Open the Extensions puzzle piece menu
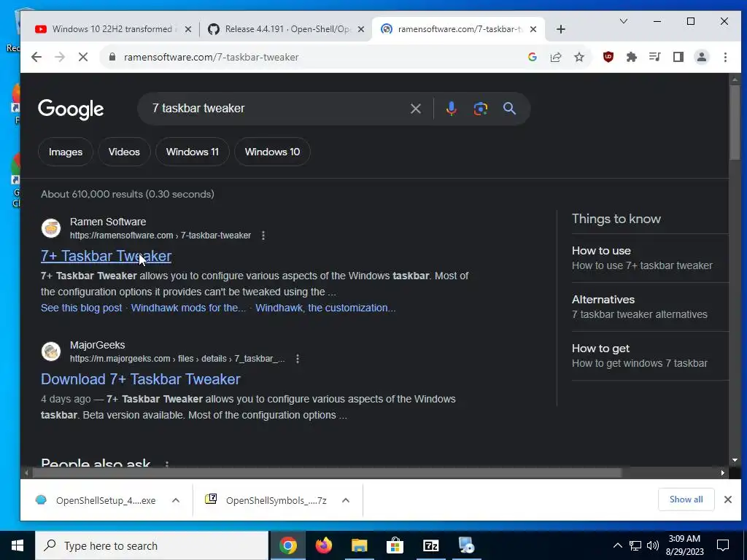Screen dimensions: 747x560 pyautogui.click(x=631, y=57)
